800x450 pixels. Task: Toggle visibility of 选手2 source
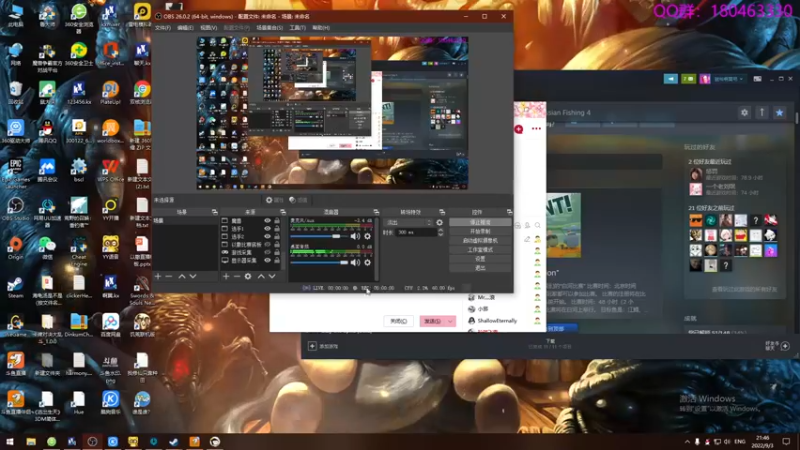coord(267,236)
